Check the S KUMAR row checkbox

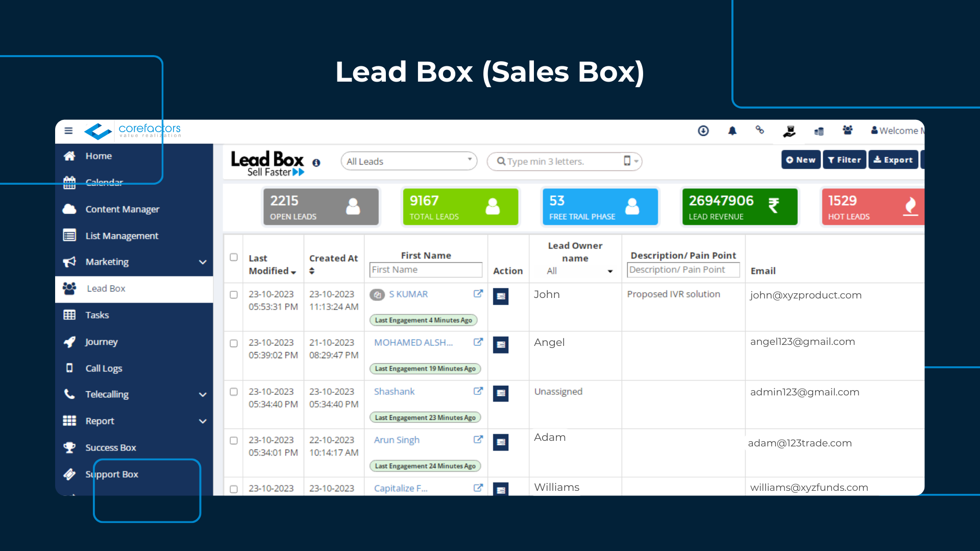coord(234,295)
